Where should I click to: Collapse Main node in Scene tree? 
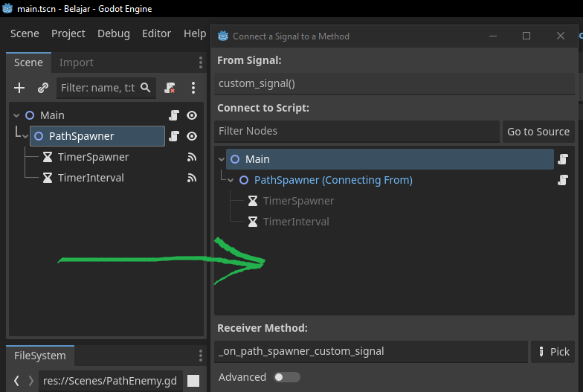click(16, 115)
